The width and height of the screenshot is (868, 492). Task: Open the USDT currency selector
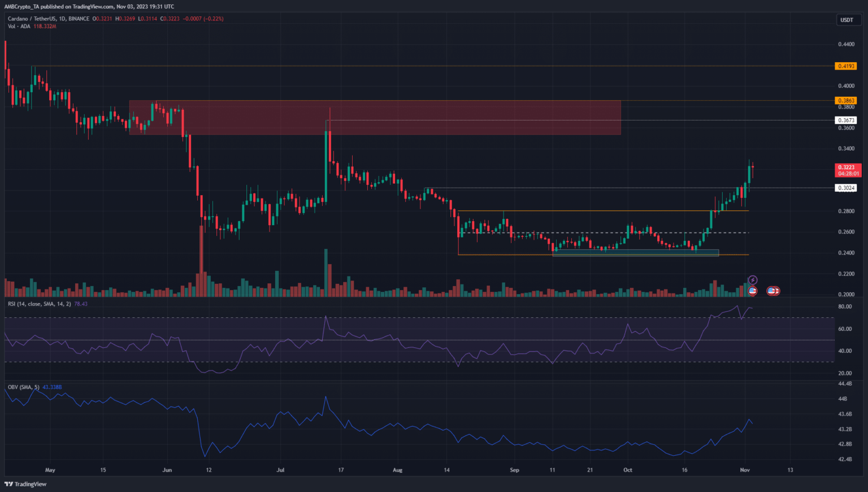click(x=847, y=20)
